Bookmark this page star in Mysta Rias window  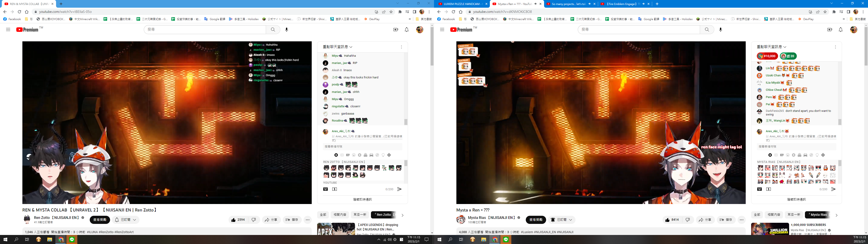tap(825, 12)
